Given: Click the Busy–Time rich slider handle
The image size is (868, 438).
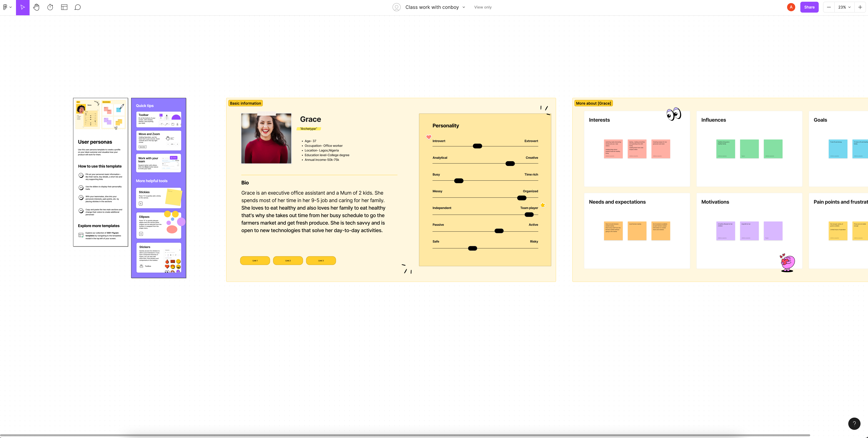Looking at the screenshot, I should [x=459, y=181].
